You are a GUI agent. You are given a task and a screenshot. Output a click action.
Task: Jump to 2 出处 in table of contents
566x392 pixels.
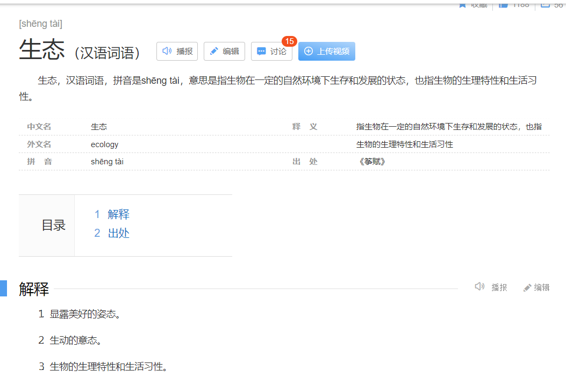coord(112,233)
